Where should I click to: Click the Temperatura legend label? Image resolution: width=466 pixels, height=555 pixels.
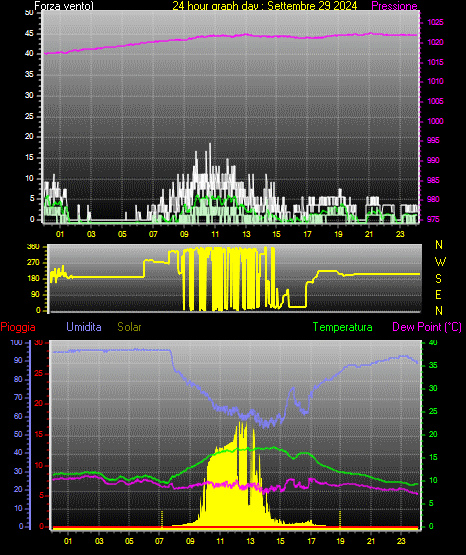343,327
